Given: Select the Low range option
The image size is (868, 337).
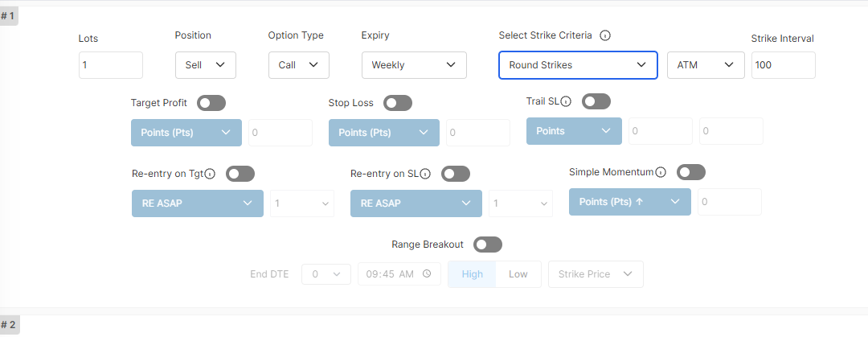Looking at the screenshot, I should coord(518,274).
